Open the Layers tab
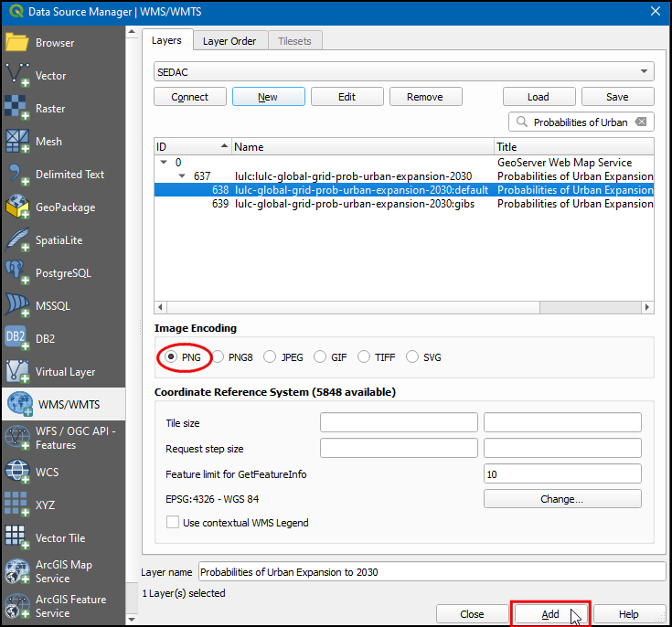This screenshot has width=672, height=627. point(166,41)
